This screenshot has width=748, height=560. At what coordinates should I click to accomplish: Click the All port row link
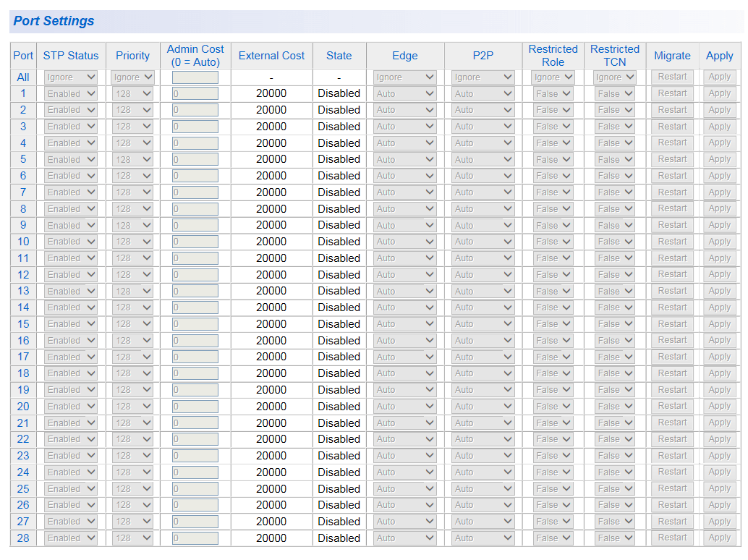tap(23, 77)
